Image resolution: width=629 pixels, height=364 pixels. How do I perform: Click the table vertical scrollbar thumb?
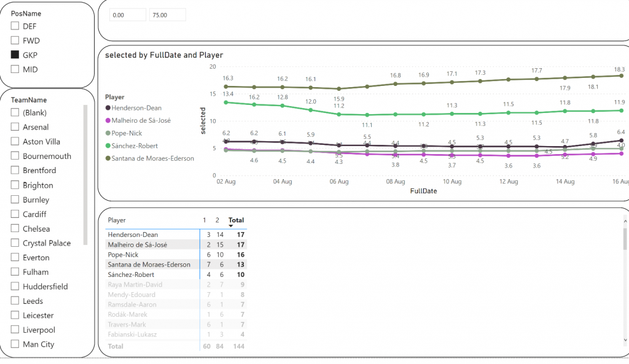tap(625, 239)
